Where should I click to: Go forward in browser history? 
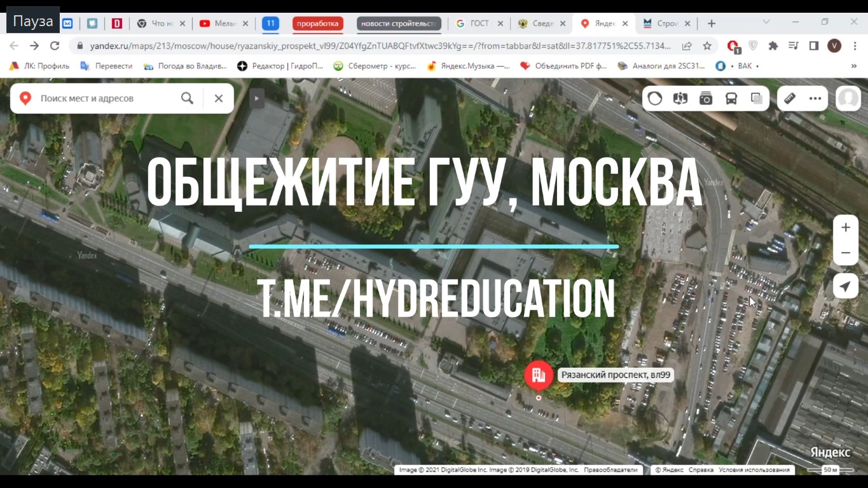34,46
